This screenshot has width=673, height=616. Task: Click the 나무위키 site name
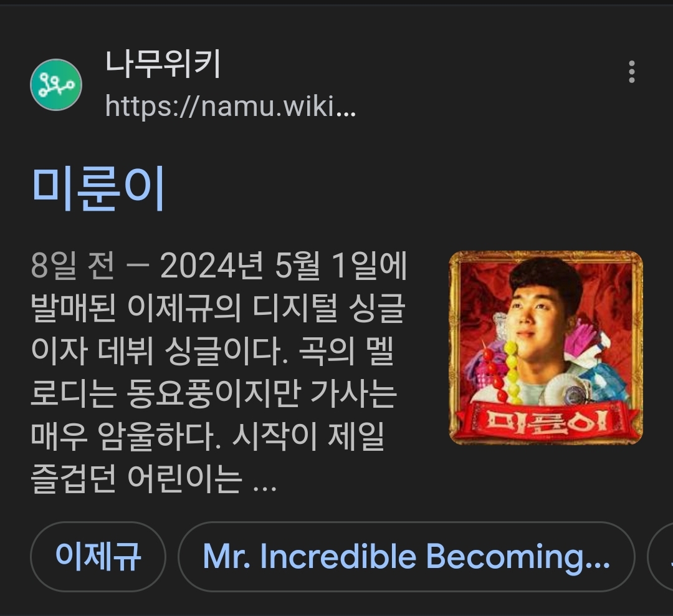(163, 64)
